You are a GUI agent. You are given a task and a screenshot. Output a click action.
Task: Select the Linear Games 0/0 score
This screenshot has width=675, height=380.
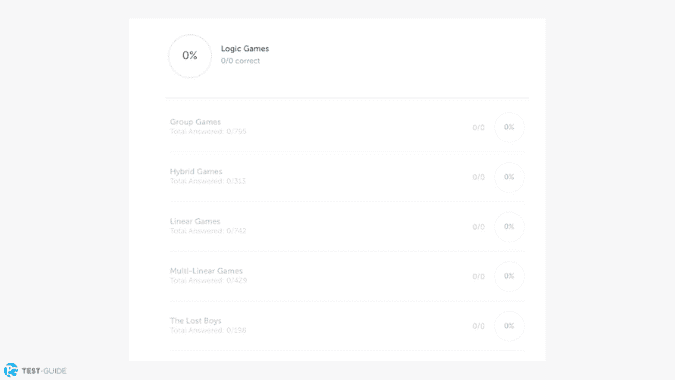(478, 227)
